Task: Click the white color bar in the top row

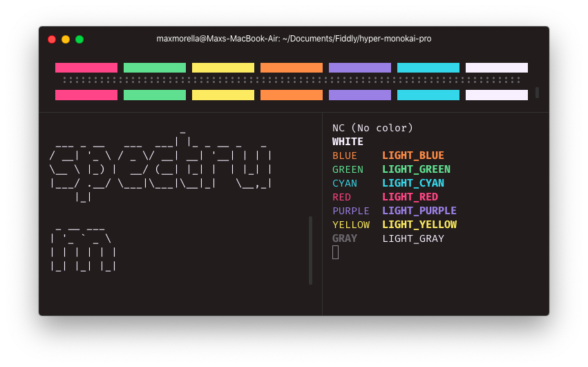Action: coord(497,68)
